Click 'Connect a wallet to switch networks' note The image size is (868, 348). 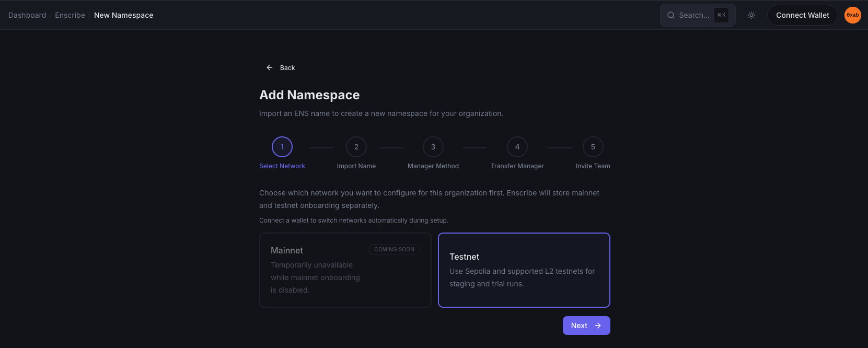pos(354,221)
